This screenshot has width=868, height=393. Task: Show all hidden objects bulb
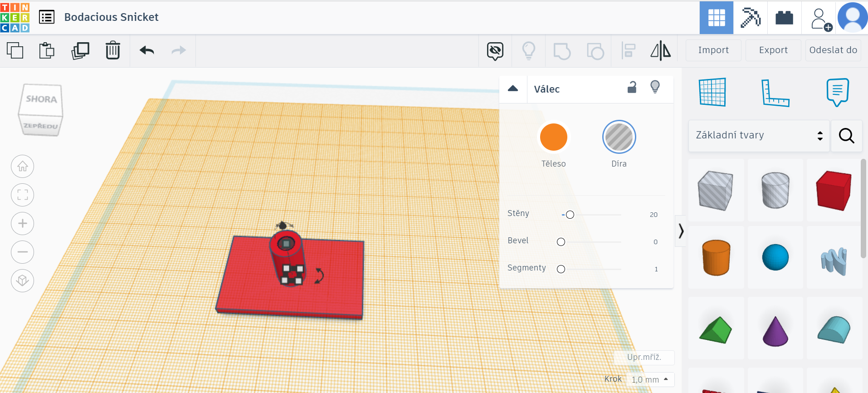click(x=529, y=51)
